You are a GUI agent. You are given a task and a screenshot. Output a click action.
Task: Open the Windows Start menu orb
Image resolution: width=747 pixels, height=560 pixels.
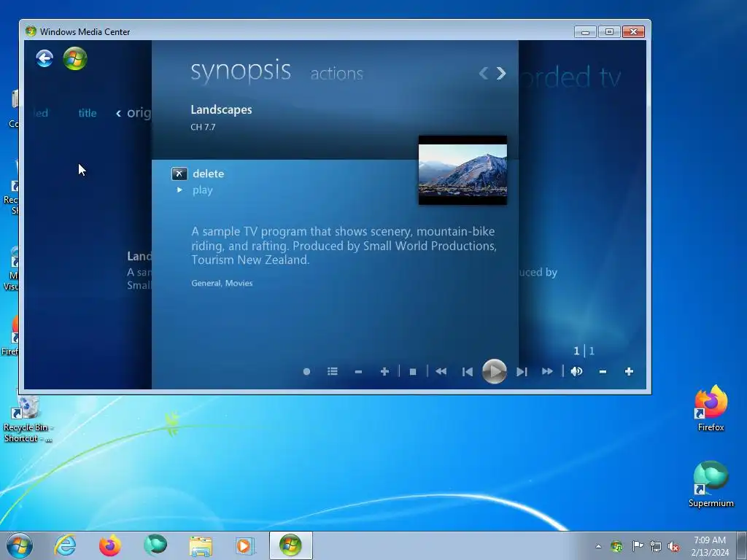pyautogui.click(x=20, y=545)
